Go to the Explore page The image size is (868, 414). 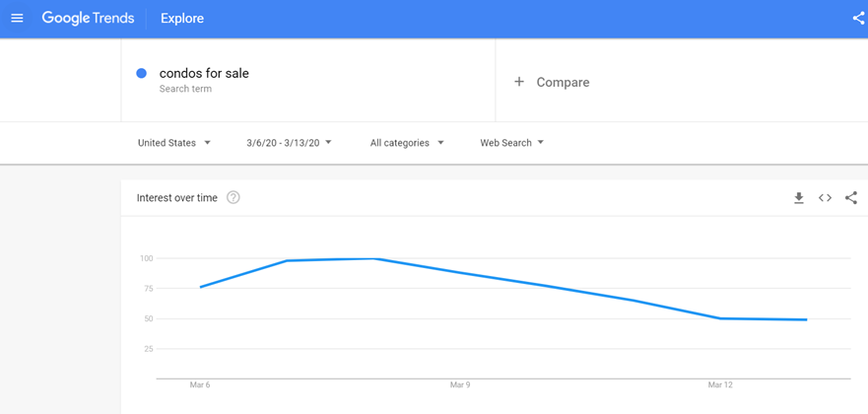(x=182, y=18)
